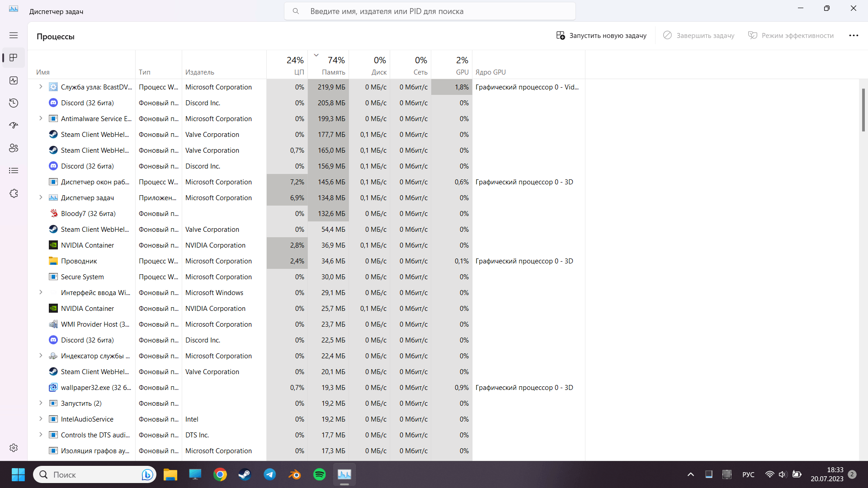Click the Steam icon in taskbar
Viewport: 868px width, 488px height.
(245, 474)
